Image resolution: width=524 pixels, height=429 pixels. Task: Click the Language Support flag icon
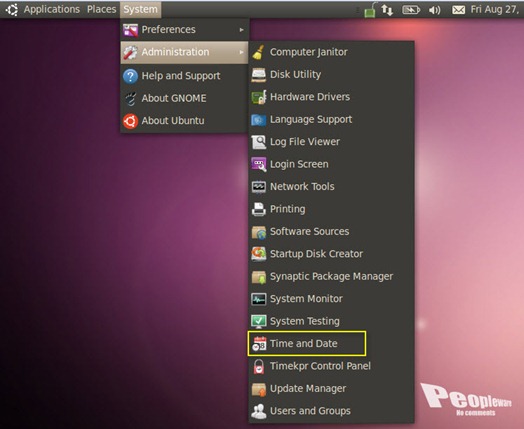point(258,120)
